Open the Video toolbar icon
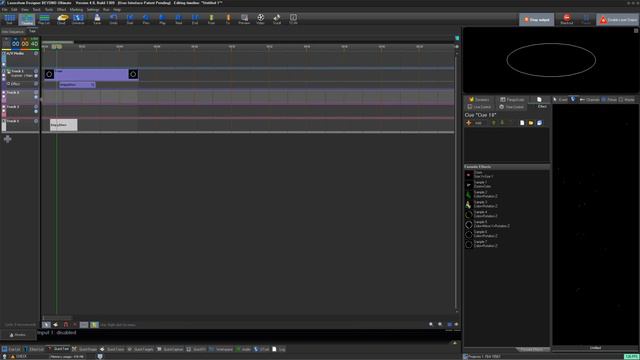Viewport: 640px width, 360px height. pyautogui.click(x=260, y=19)
